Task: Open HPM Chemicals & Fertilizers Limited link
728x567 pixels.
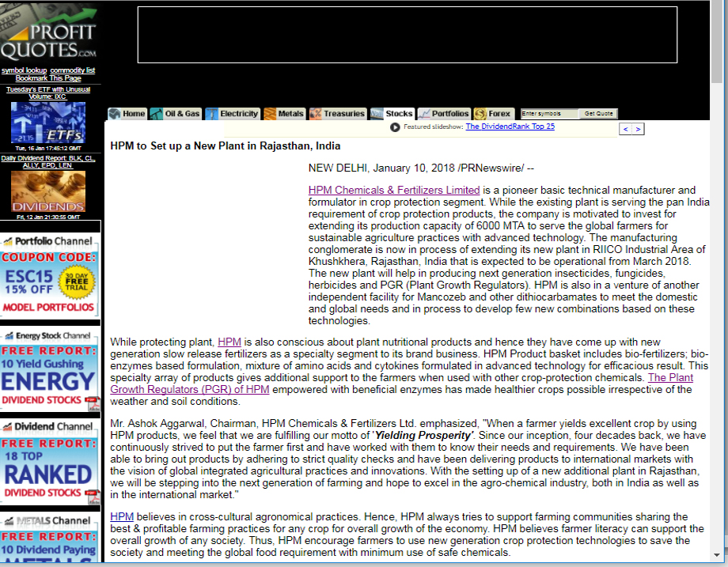Action: [x=394, y=191]
